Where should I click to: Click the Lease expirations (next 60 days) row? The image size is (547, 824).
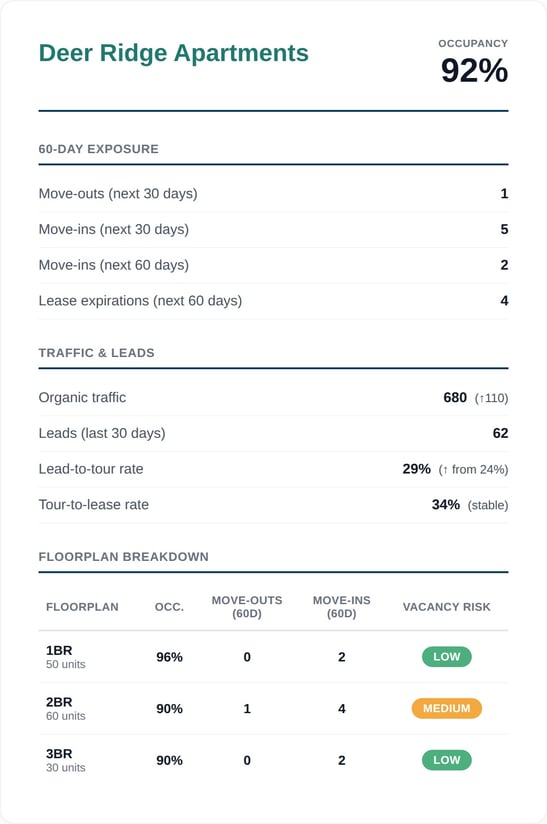coord(273,301)
